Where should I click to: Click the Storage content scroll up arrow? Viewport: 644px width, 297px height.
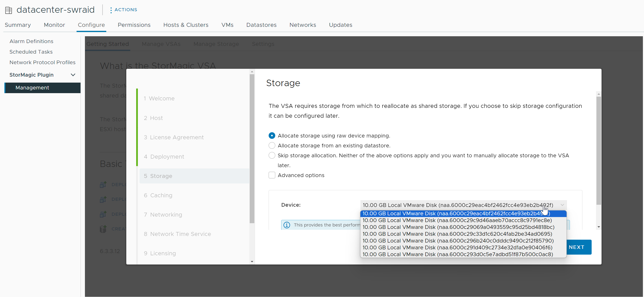pos(598,94)
